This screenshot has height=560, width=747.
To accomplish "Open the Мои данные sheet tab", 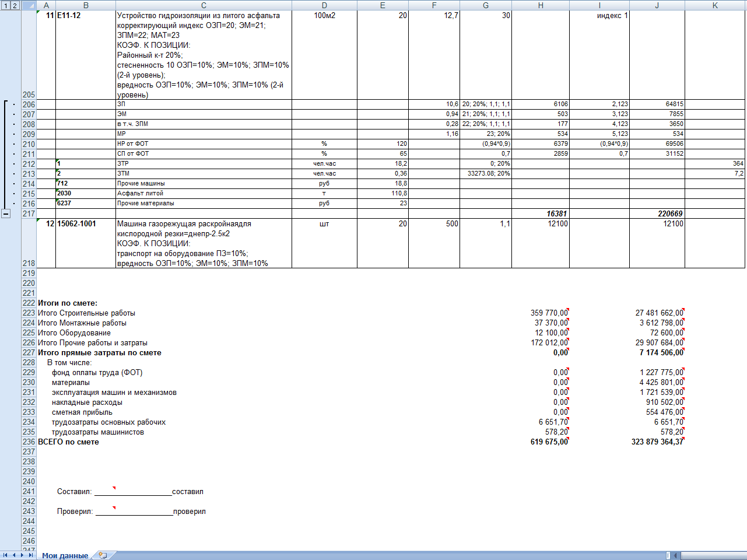I will 65,555.
